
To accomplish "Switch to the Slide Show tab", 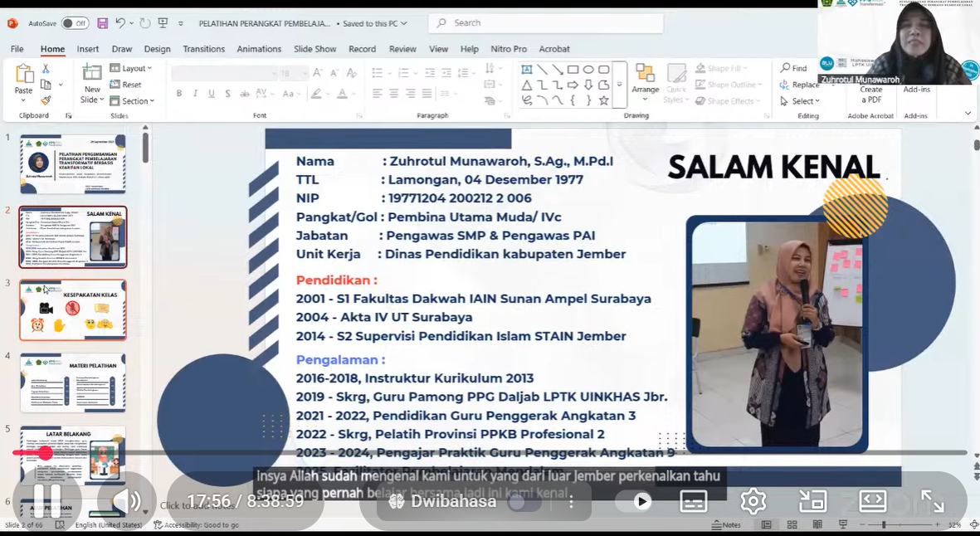I will [x=314, y=49].
